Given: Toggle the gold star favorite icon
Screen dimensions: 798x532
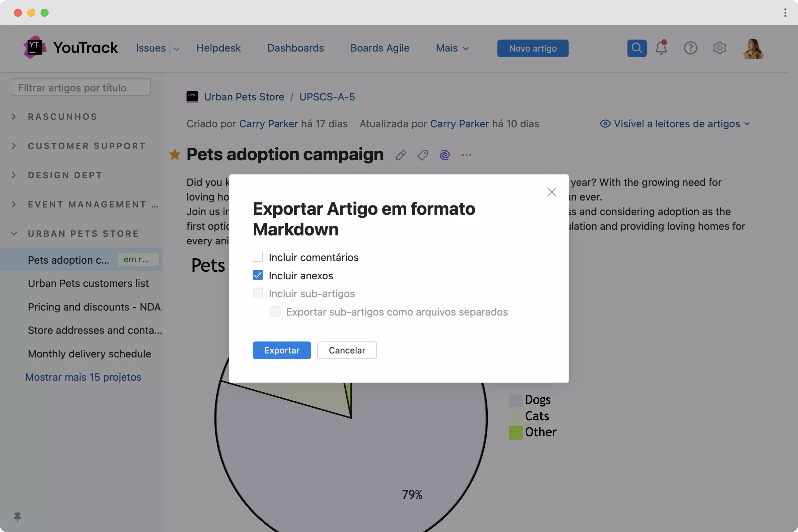Looking at the screenshot, I should (175, 155).
